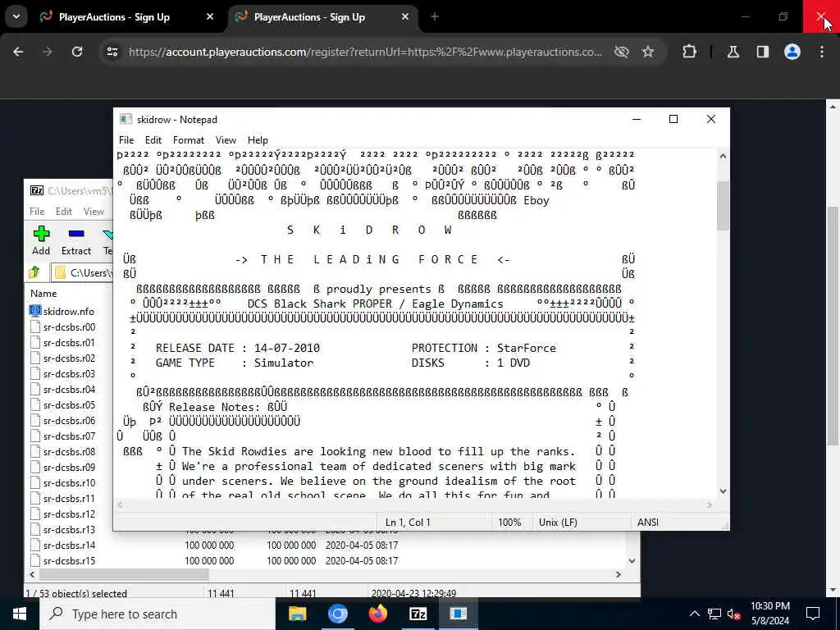Click Notepad horizontal scroll right arrow
Image resolution: width=840 pixels, height=630 pixels.
tap(710, 504)
